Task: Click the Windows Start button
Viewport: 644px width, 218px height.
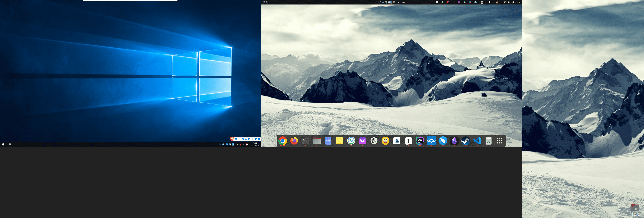Action: [3, 145]
